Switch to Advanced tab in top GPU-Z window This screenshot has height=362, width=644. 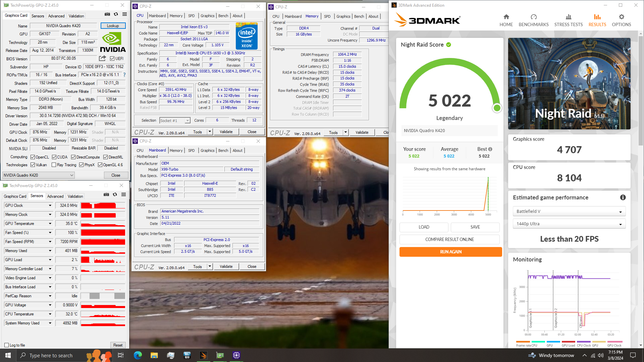click(56, 16)
